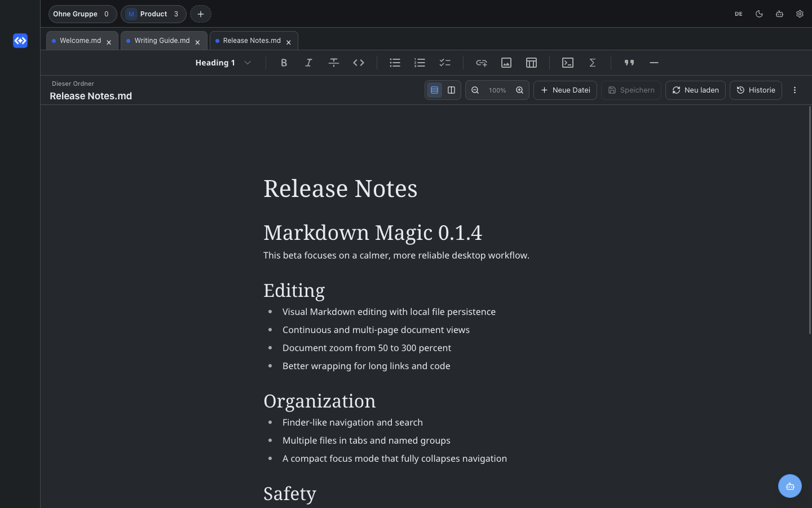Viewport: 812px width, 508px height.
Task: Click the Dieser Ordner folder label
Action: pos(73,84)
